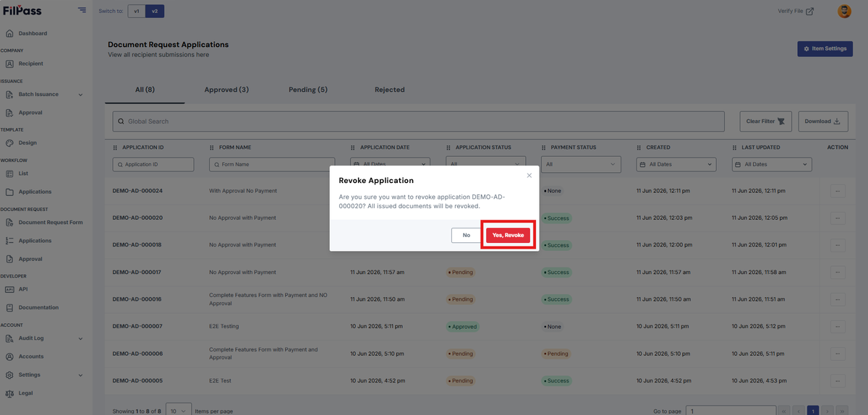Focus the Form Name filter field
This screenshot has width=868, height=415.
272,164
